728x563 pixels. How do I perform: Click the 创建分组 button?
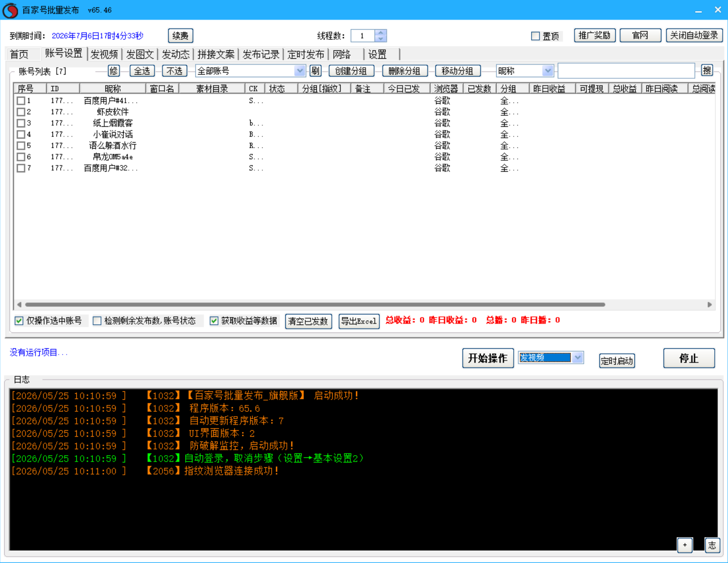coord(351,71)
